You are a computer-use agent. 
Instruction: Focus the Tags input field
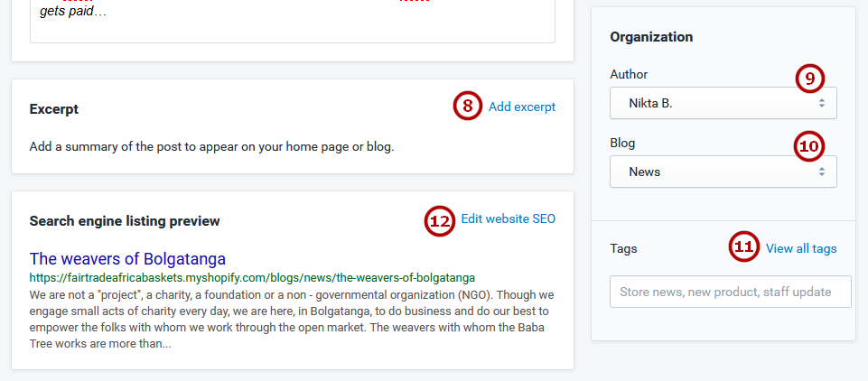[730, 292]
